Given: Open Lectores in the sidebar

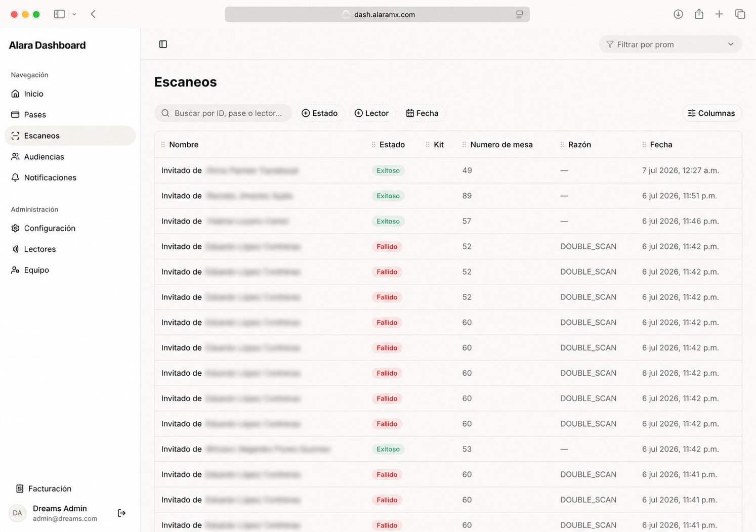Looking at the screenshot, I should tap(70, 249).
